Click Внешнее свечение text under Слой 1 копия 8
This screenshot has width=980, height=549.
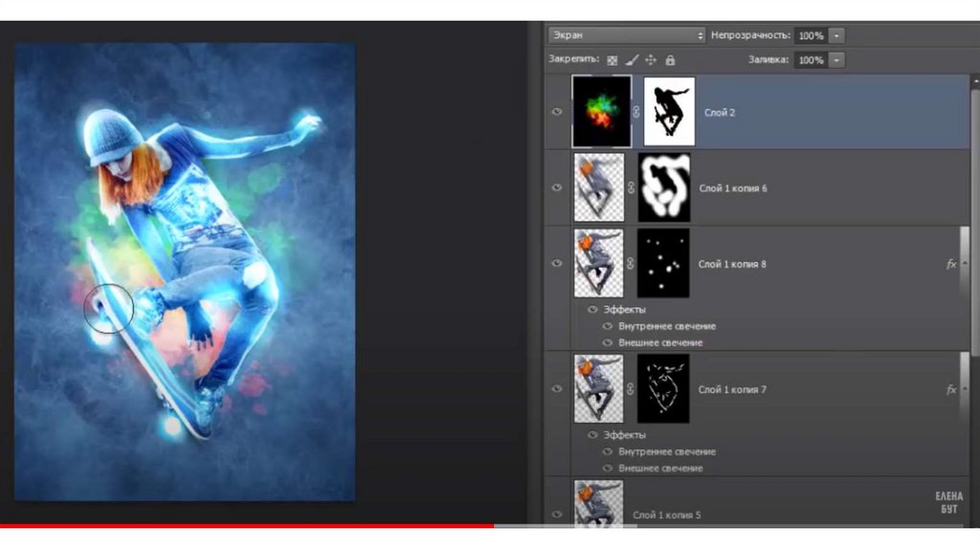[660, 342]
